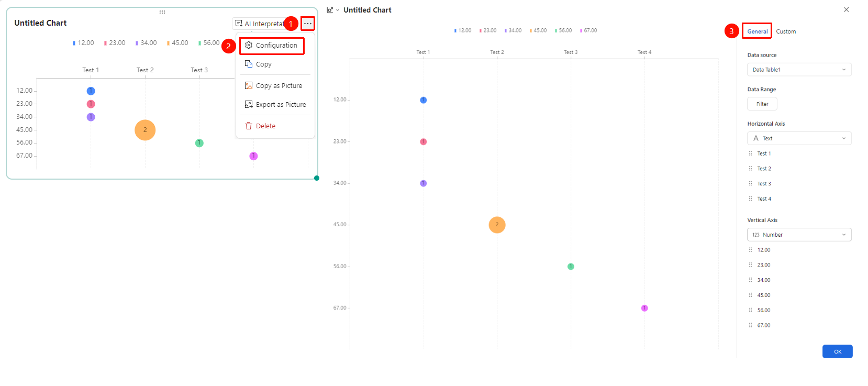Screen dimensions: 868x386
Task: Click the drag grip beside 56.00 in Vertical Axis
Action: 750,311
